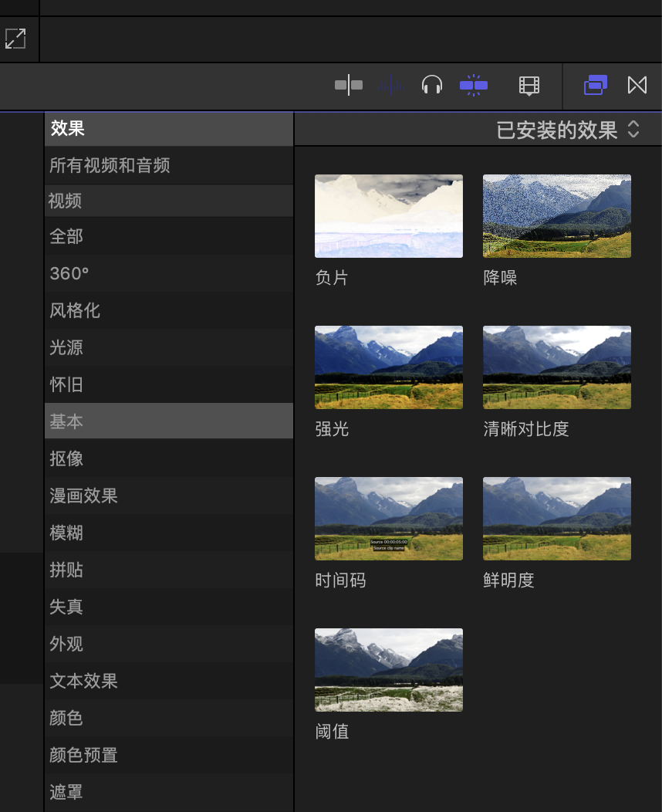662x812 pixels.
Task: Select the 时间码 effect thumbnail
Action: pos(388,519)
